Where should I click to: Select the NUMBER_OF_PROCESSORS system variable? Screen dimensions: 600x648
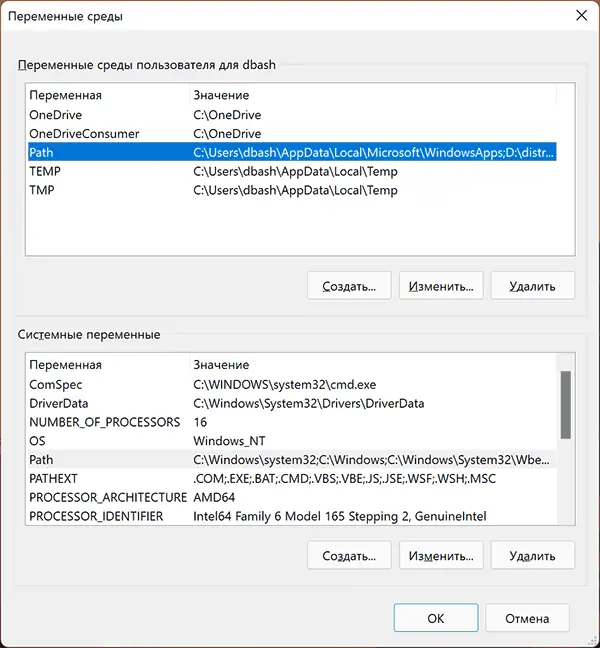point(104,422)
